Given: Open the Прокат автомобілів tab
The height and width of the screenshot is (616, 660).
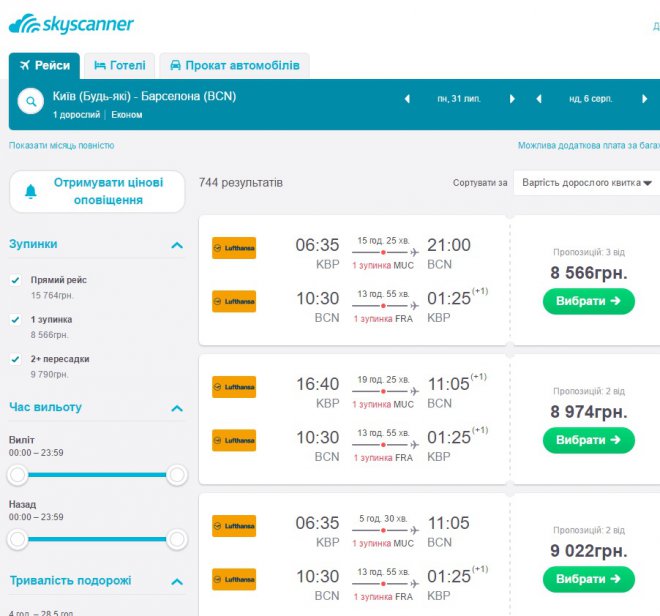Looking at the screenshot, I should [x=235, y=66].
